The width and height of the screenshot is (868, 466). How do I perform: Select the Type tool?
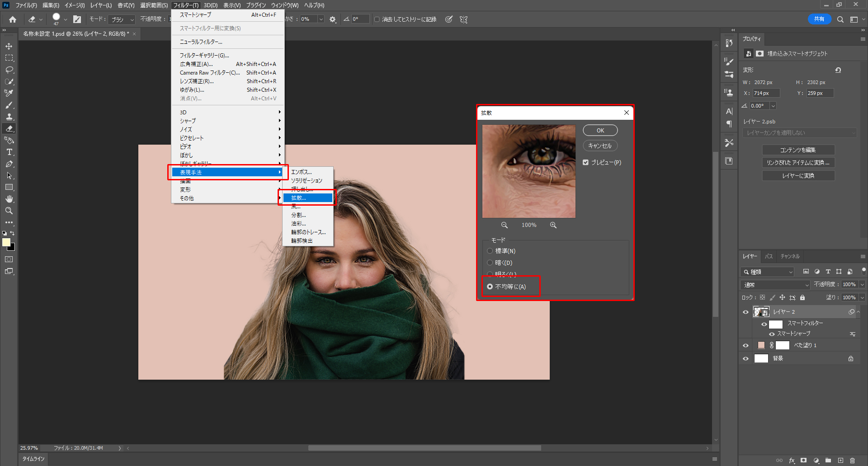click(9, 152)
